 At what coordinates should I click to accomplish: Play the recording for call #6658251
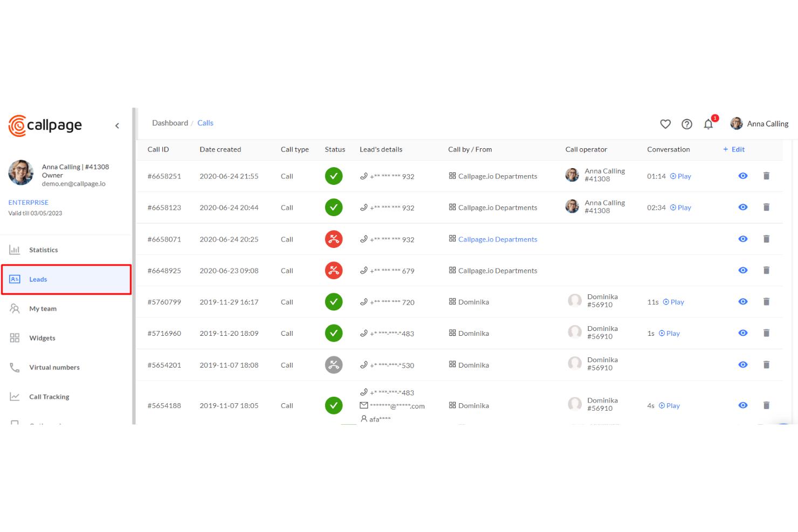[680, 176]
